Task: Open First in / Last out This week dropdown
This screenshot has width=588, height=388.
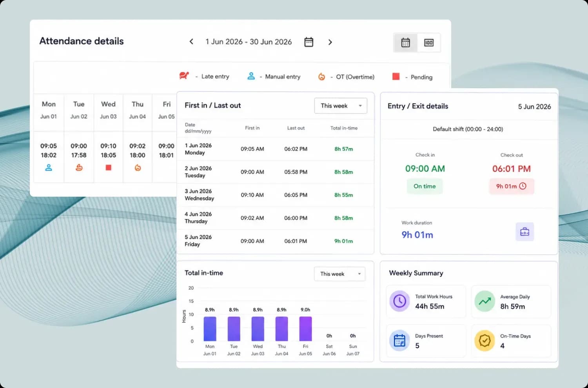Action: (x=341, y=106)
